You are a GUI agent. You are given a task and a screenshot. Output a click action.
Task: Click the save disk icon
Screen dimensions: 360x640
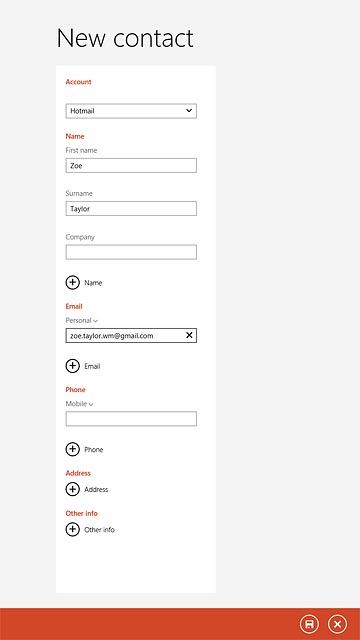coord(309,624)
